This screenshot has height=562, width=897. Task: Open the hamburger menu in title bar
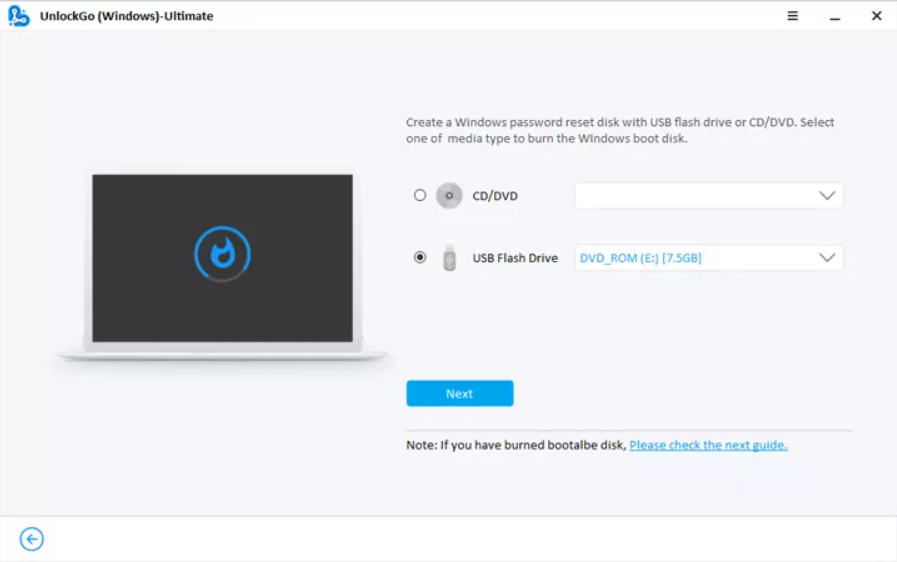point(792,16)
